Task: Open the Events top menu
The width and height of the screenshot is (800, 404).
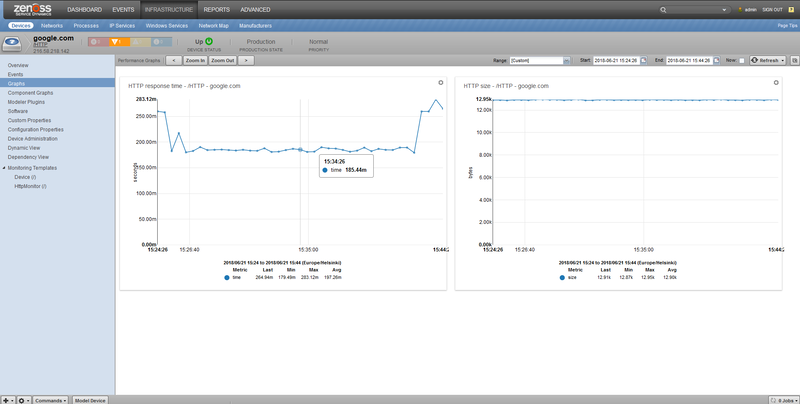Action: click(123, 10)
